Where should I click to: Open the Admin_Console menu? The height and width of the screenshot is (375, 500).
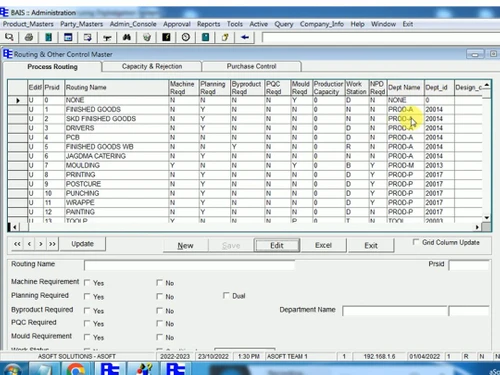coord(133,24)
